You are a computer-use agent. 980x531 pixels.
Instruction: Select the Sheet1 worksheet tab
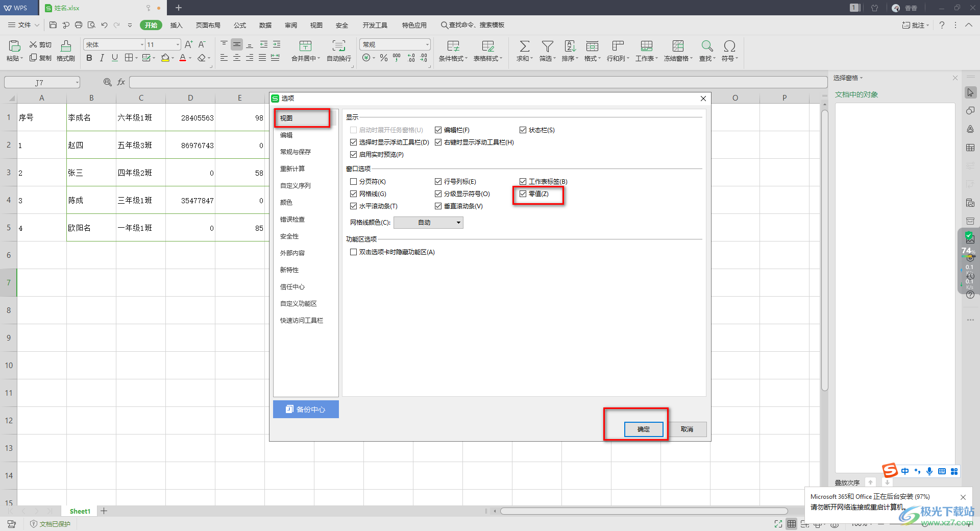[x=80, y=511]
